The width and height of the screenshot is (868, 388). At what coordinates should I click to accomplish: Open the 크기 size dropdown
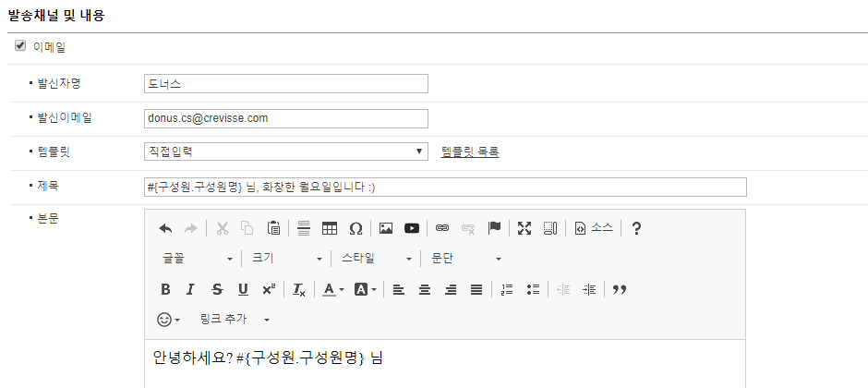click(287, 259)
